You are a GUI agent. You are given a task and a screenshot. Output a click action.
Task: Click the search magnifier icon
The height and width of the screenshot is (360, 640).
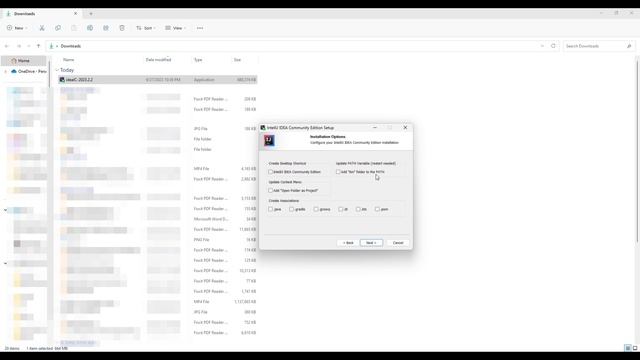coord(629,46)
